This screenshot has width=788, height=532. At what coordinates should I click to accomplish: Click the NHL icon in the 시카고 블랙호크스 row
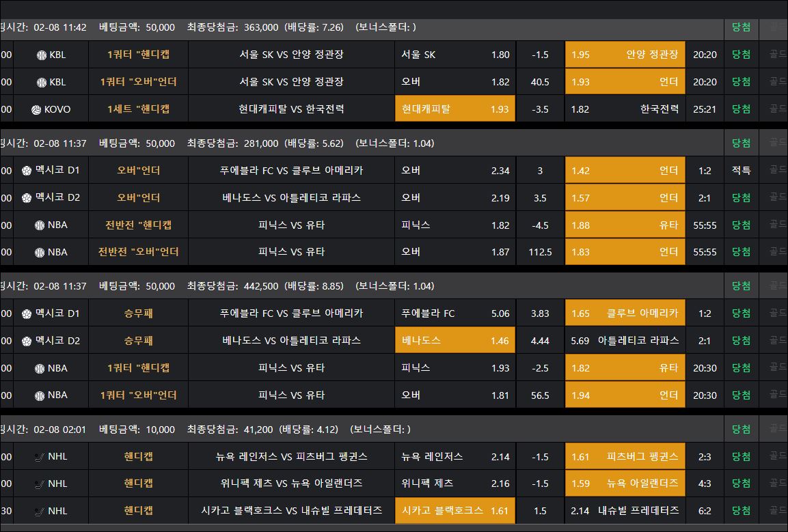pyautogui.click(x=39, y=510)
